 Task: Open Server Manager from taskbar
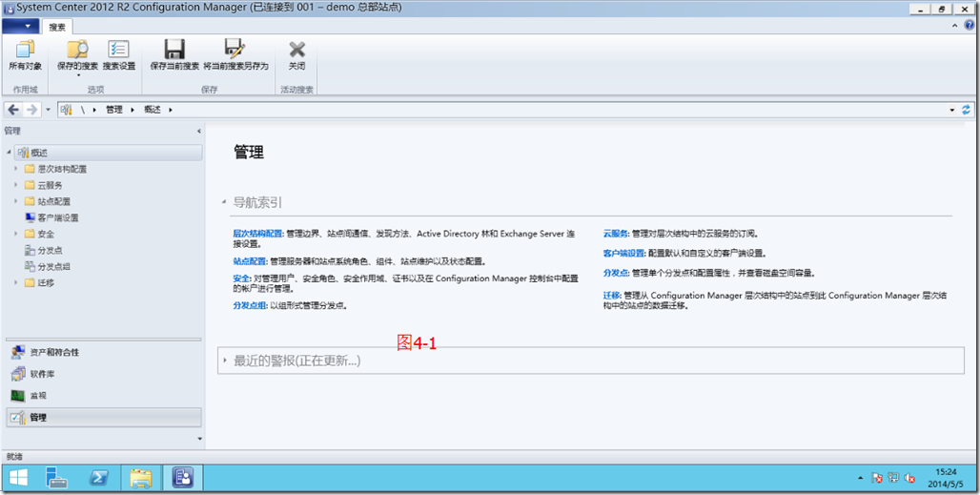pyautogui.click(x=55, y=478)
